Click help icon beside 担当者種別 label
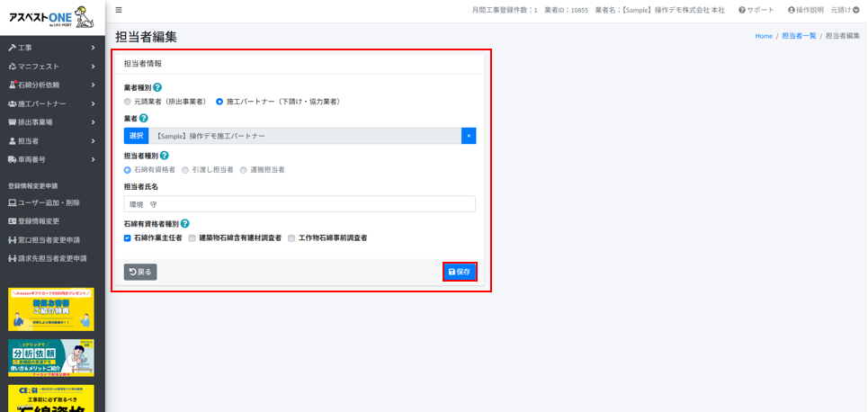Image resolution: width=868 pixels, height=412 pixels. click(164, 156)
